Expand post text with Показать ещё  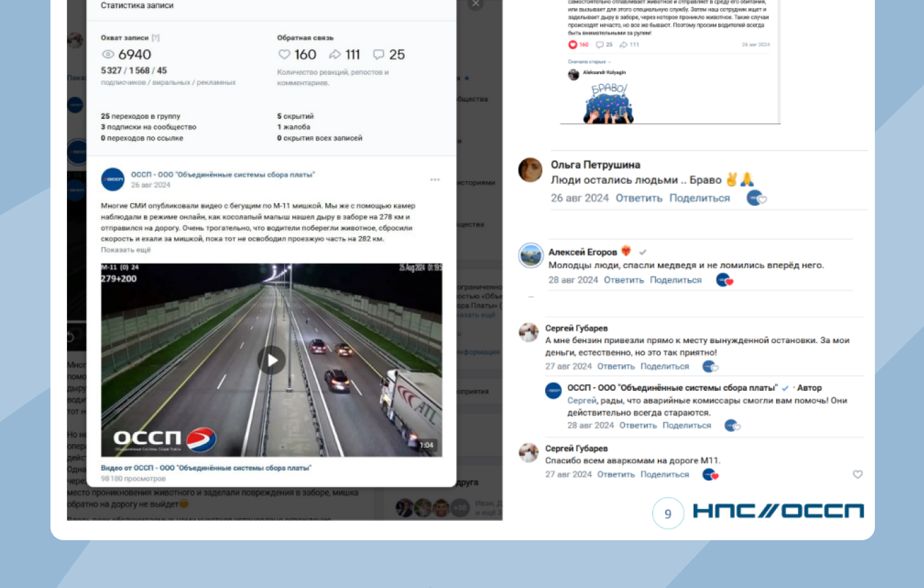coord(125,250)
